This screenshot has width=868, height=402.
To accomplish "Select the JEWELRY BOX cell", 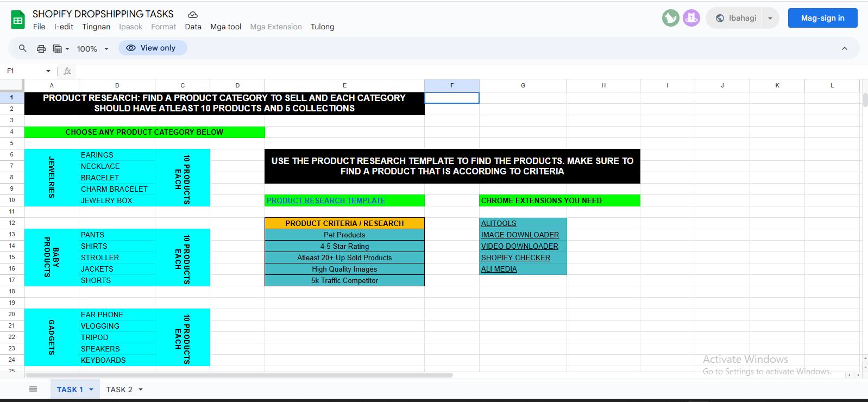I will pyautogui.click(x=117, y=200).
